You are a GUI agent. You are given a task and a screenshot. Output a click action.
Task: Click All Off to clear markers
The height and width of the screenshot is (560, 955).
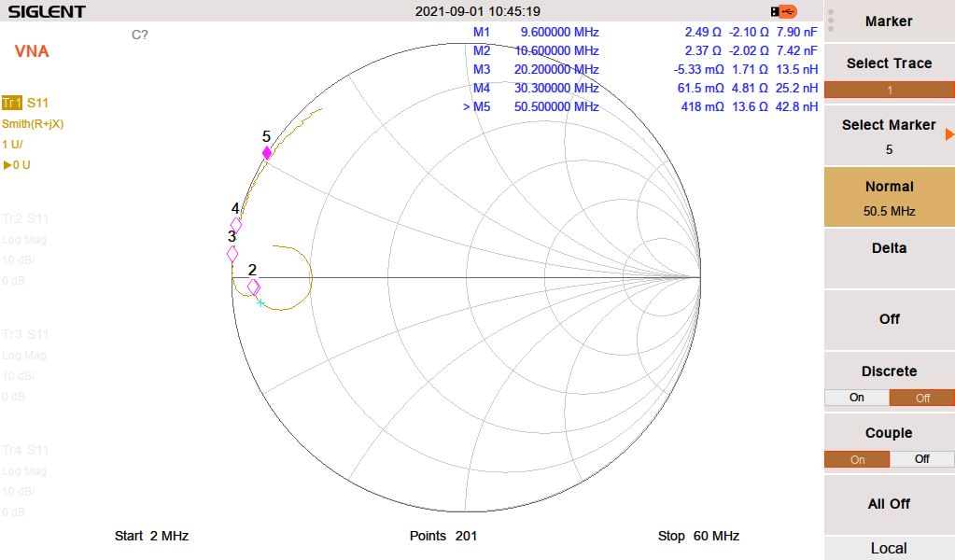point(890,504)
